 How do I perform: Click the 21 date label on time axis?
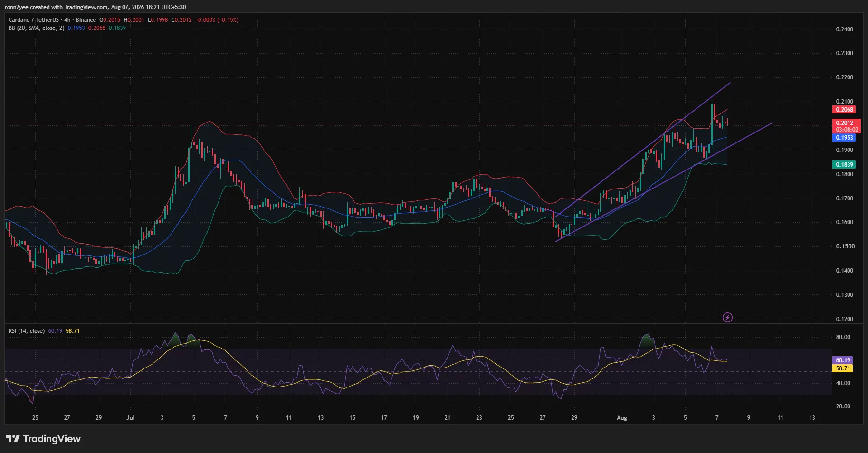click(447, 418)
